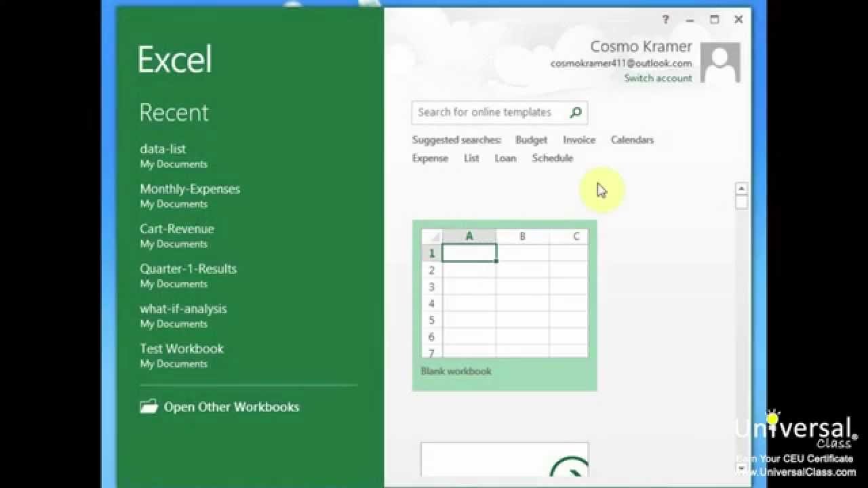The height and width of the screenshot is (488, 868).
Task: Select Invoice suggested search
Action: pos(579,140)
